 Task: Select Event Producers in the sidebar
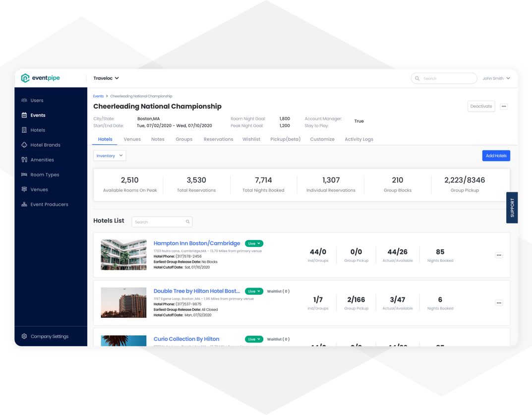[x=49, y=204]
